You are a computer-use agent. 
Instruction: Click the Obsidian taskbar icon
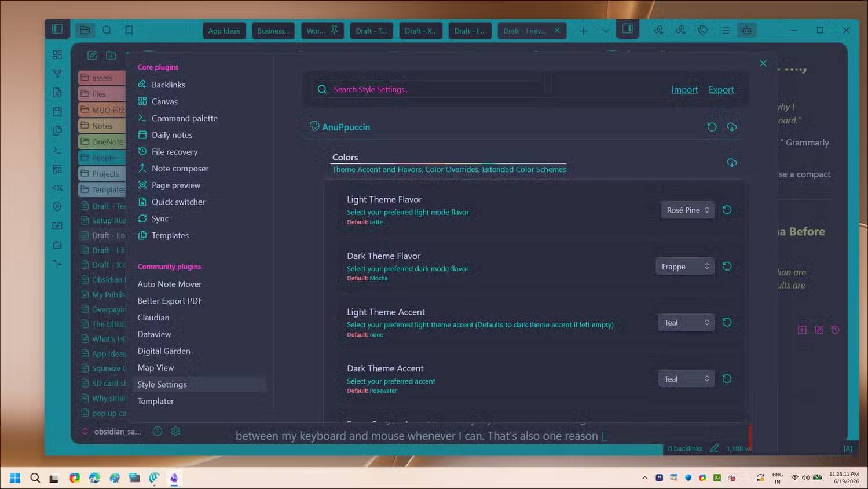click(174, 478)
